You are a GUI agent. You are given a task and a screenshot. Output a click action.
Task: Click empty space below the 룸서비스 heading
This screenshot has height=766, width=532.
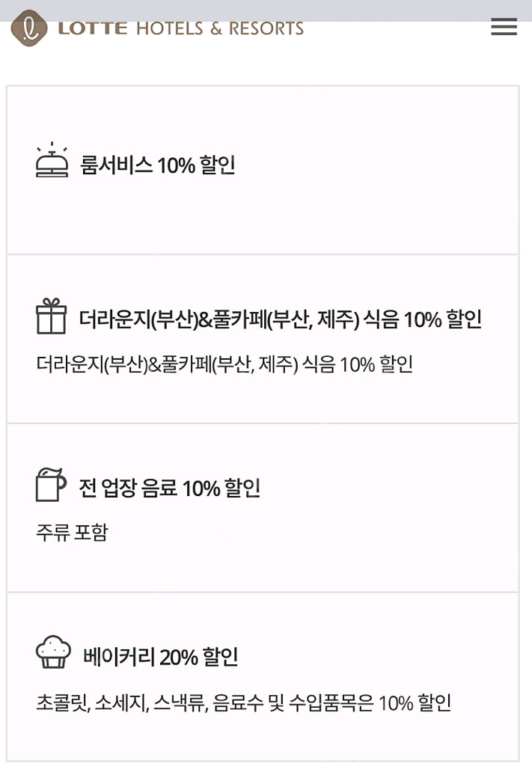click(x=262, y=217)
